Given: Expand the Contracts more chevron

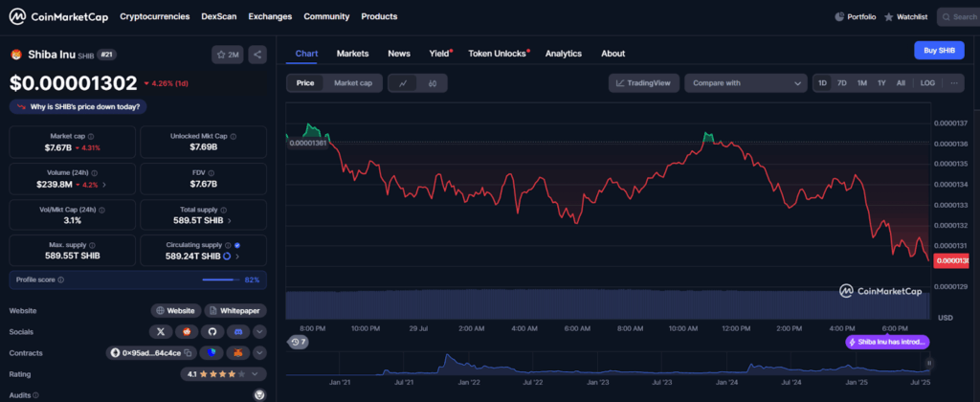Looking at the screenshot, I should [259, 353].
